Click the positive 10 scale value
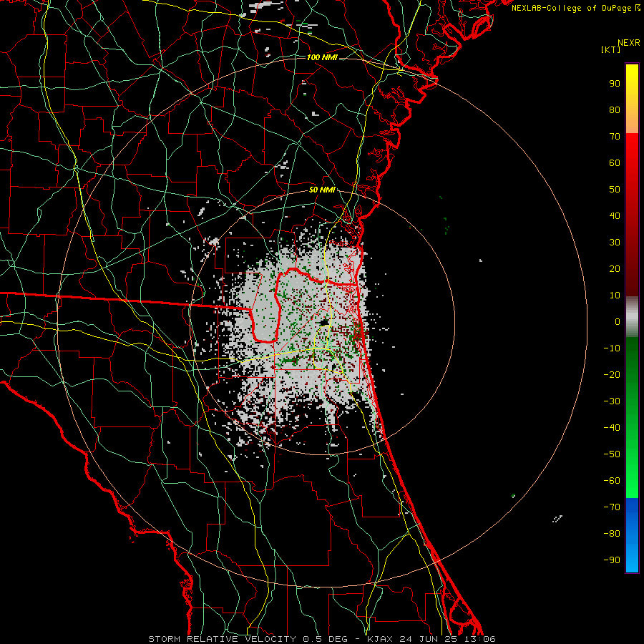 615,296
